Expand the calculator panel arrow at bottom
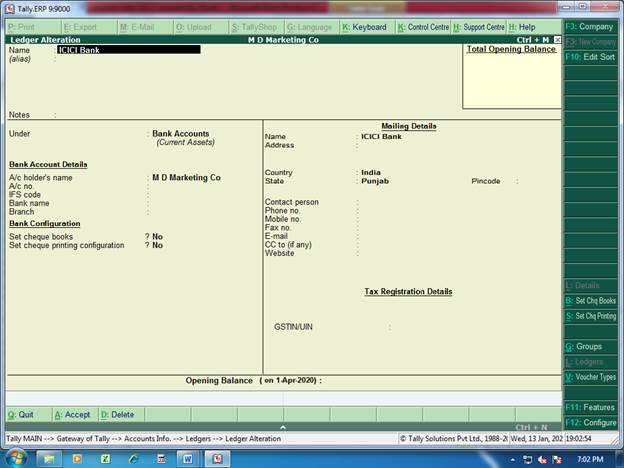The image size is (624, 468). point(283,427)
